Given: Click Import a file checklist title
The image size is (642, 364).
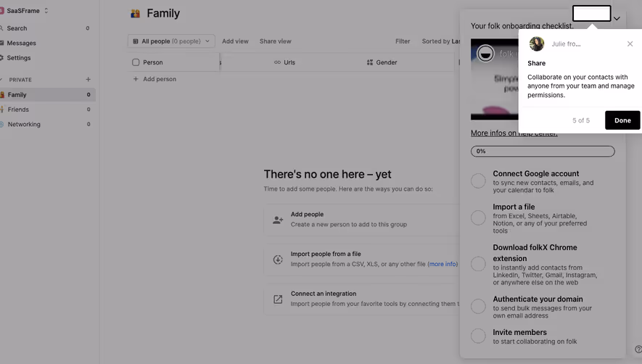Looking at the screenshot, I should pos(514,207).
